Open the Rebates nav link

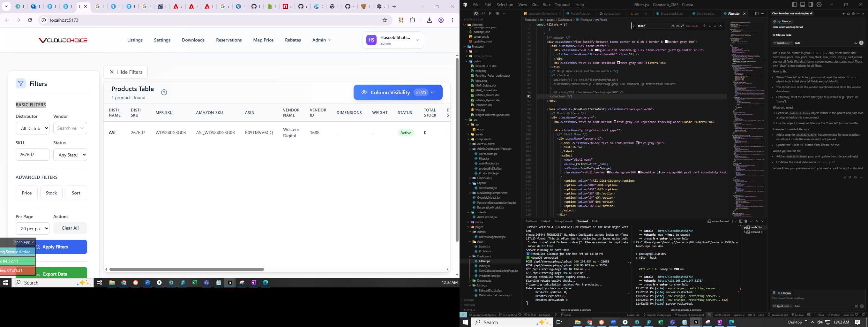click(293, 40)
